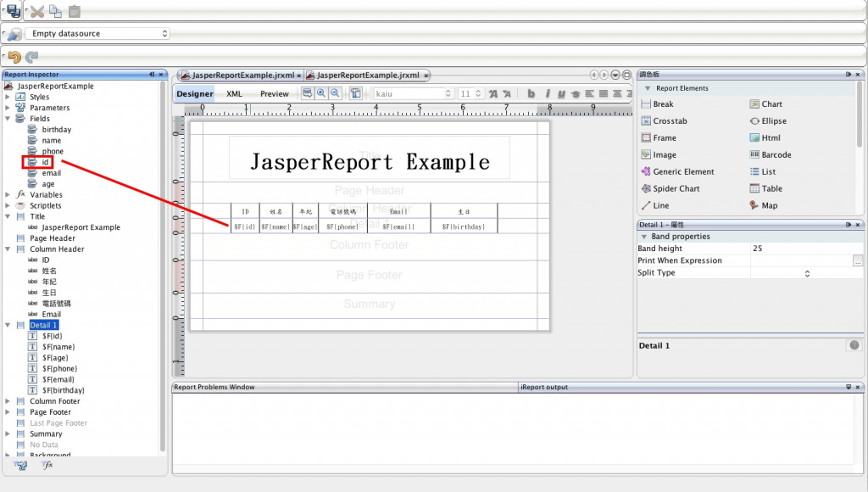Click the zoom out magnifier icon
Image resolution: width=868 pixels, height=492 pixels.
point(335,93)
